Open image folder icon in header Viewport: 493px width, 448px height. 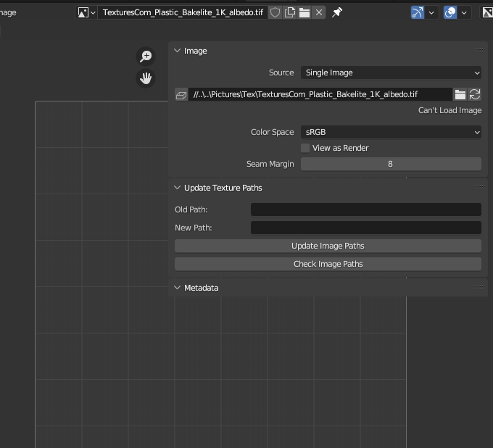(x=304, y=12)
